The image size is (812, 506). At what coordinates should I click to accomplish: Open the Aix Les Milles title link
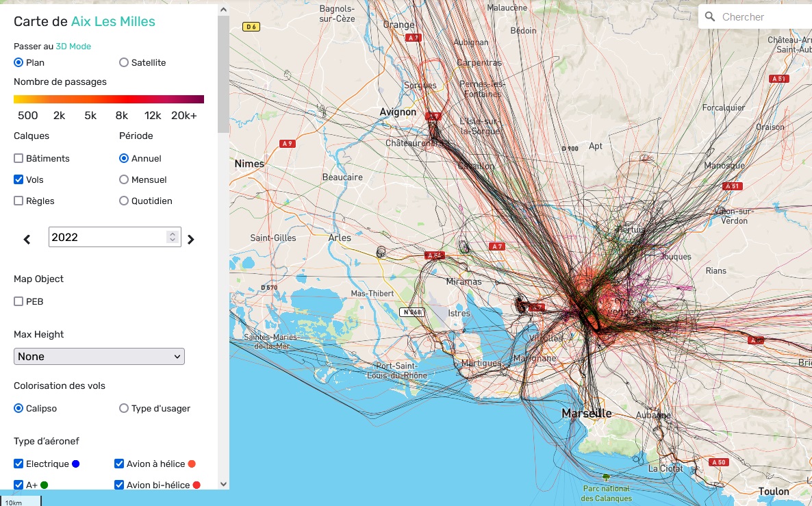113,21
